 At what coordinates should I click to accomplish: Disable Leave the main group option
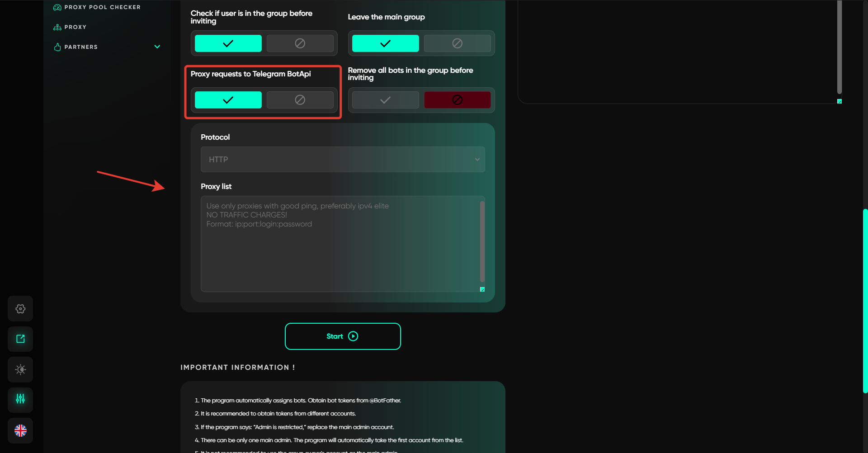[x=457, y=43]
